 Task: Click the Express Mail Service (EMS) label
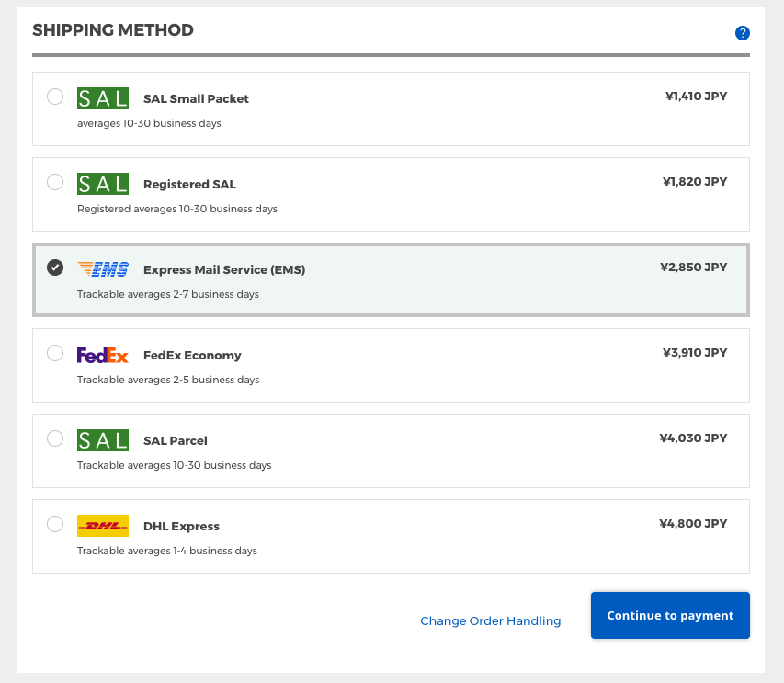(224, 270)
